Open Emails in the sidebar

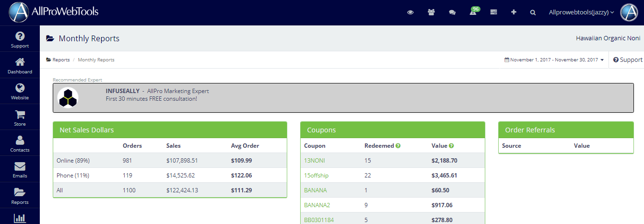20,170
